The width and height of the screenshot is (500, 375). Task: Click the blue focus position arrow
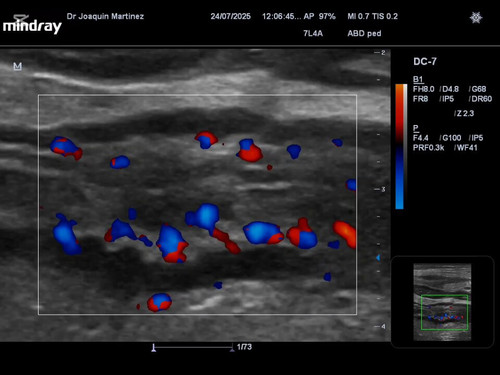point(378,258)
